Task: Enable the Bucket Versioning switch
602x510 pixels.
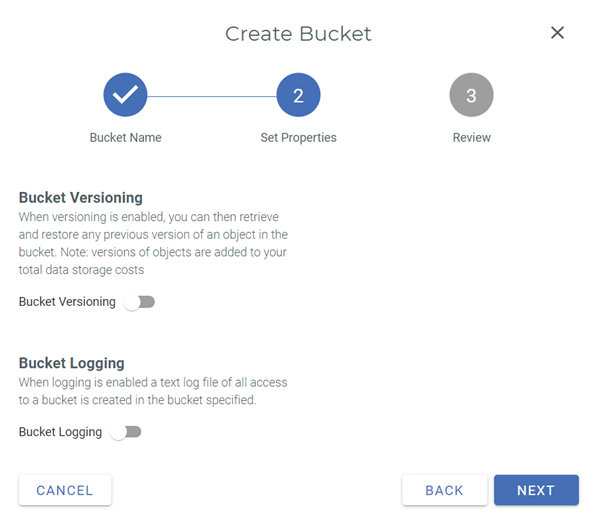Action: 139,302
